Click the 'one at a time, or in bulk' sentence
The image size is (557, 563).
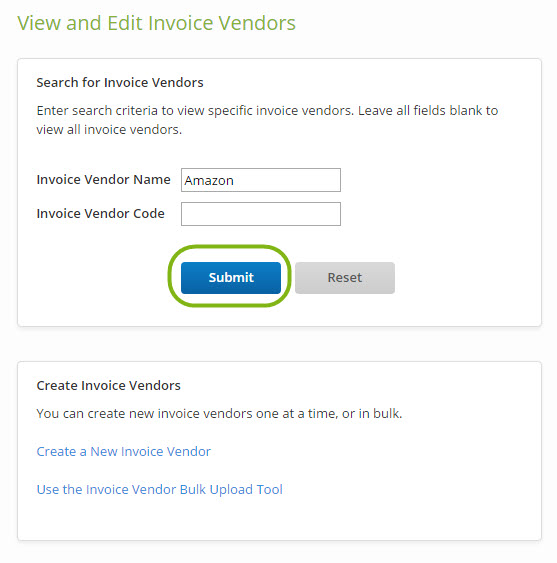pyautogui.click(x=219, y=413)
